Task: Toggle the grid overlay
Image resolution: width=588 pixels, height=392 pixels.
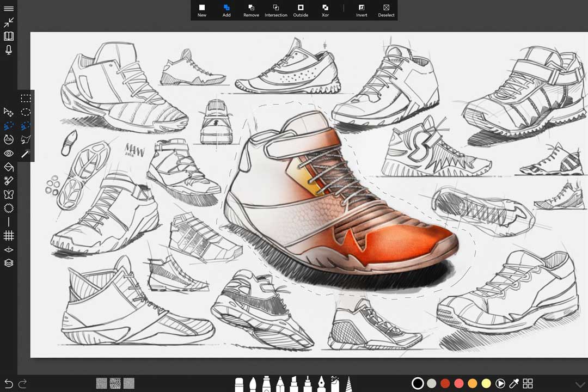Action: tap(9, 236)
